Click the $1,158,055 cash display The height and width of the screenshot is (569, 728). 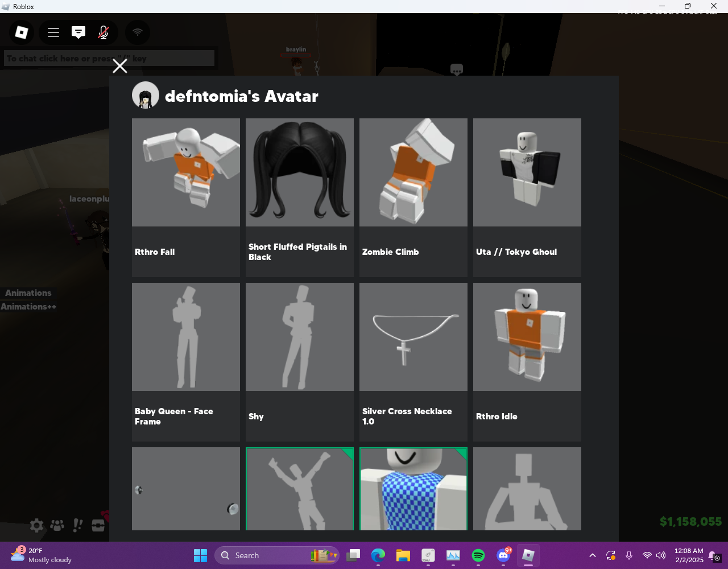pyautogui.click(x=690, y=522)
